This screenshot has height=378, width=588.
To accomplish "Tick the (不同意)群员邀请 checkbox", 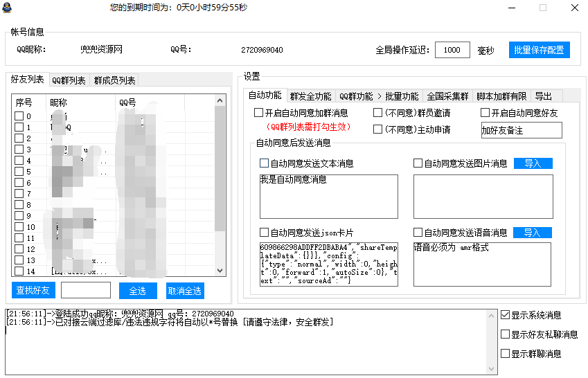I will [x=378, y=112].
